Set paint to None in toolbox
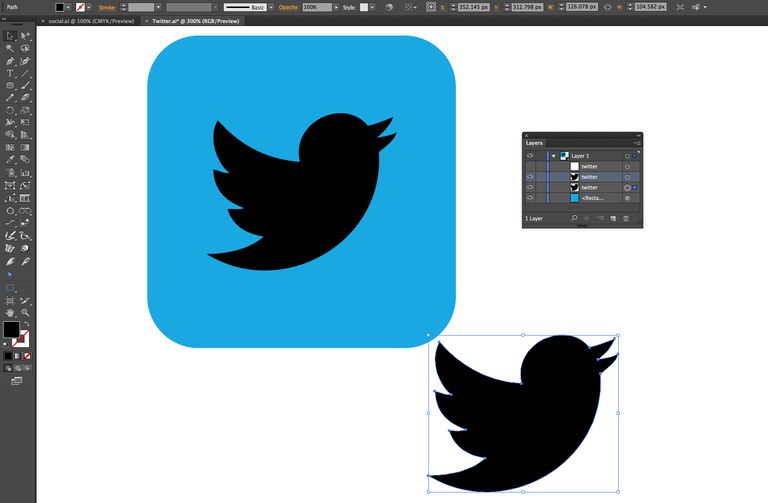 [27, 356]
